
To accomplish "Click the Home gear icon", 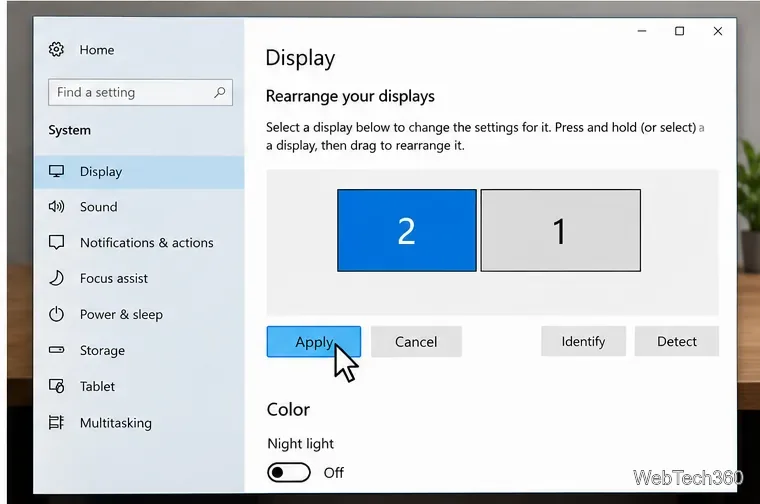I will pyautogui.click(x=56, y=49).
